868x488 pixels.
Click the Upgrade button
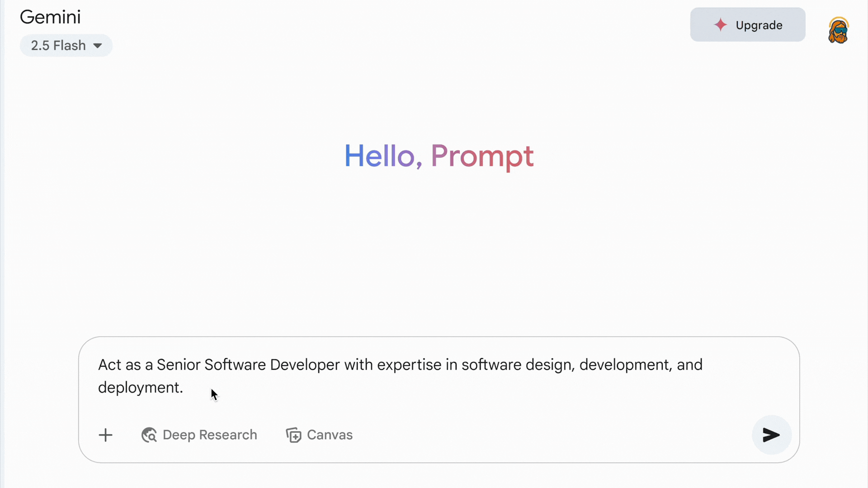click(x=748, y=25)
